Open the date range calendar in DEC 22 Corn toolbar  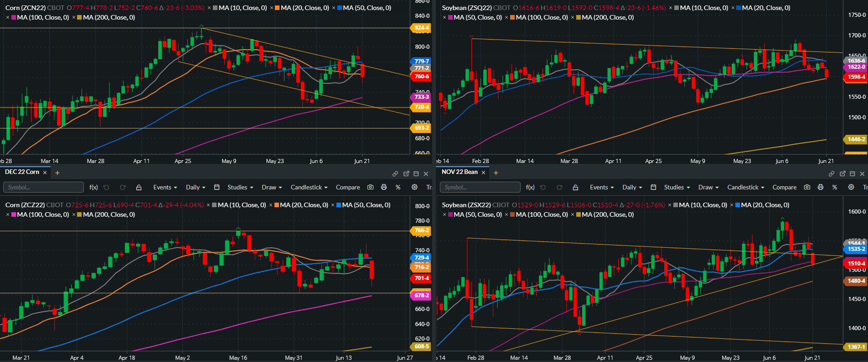click(217, 187)
